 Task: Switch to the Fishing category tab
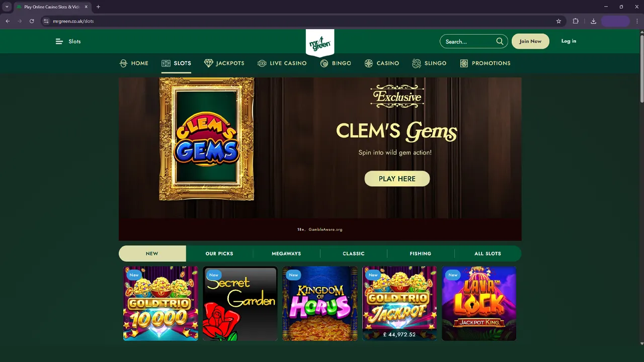(x=420, y=253)
